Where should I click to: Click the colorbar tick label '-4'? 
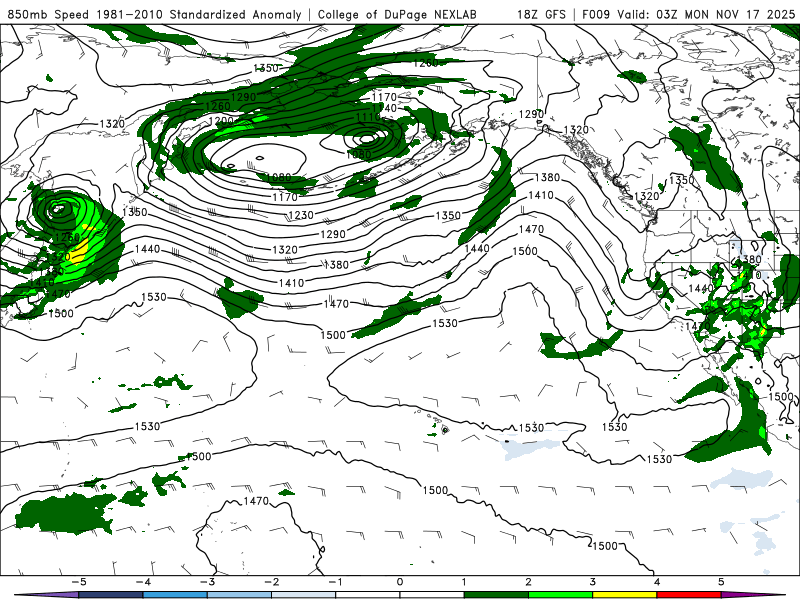(143, 582)
